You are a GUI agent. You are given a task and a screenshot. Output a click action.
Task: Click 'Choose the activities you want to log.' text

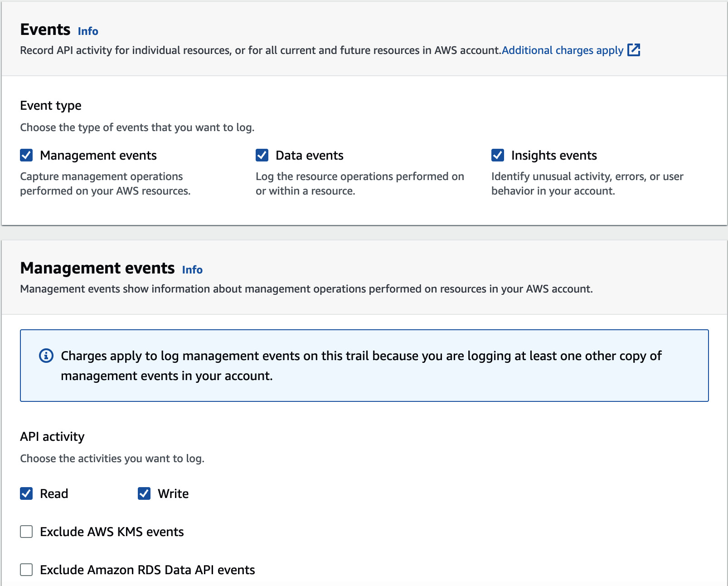point(112,459)
